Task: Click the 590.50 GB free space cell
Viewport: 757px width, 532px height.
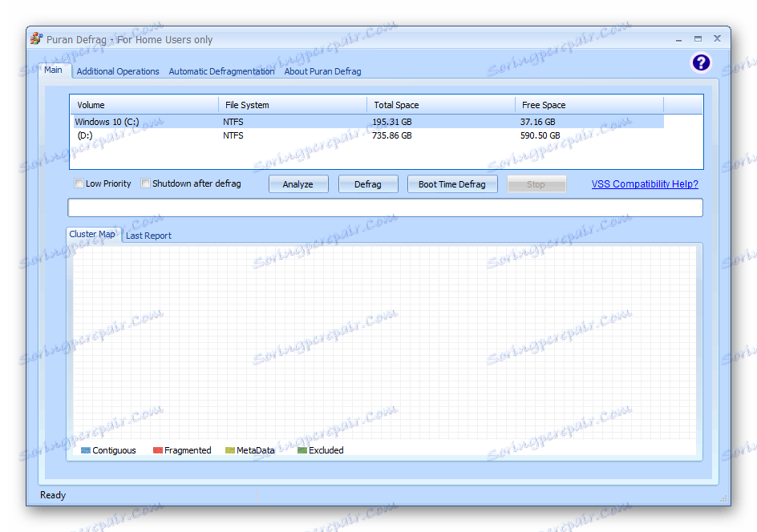Action: coord(540,135)
